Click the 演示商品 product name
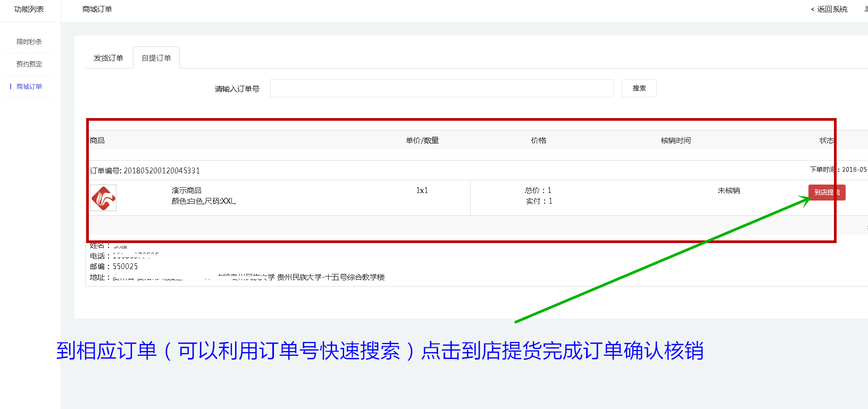868x409 pixels. (187, 190)
